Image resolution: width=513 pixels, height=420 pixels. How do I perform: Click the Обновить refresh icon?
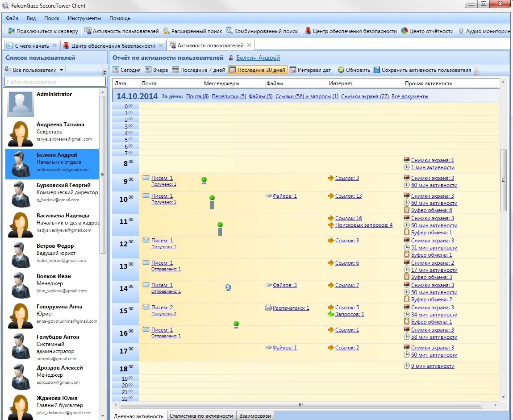point(341,70)
